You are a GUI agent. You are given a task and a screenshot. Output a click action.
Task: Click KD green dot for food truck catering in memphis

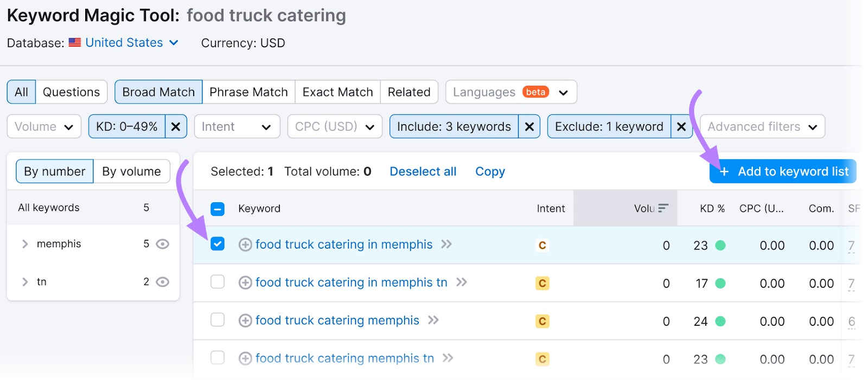coord(720,246)
